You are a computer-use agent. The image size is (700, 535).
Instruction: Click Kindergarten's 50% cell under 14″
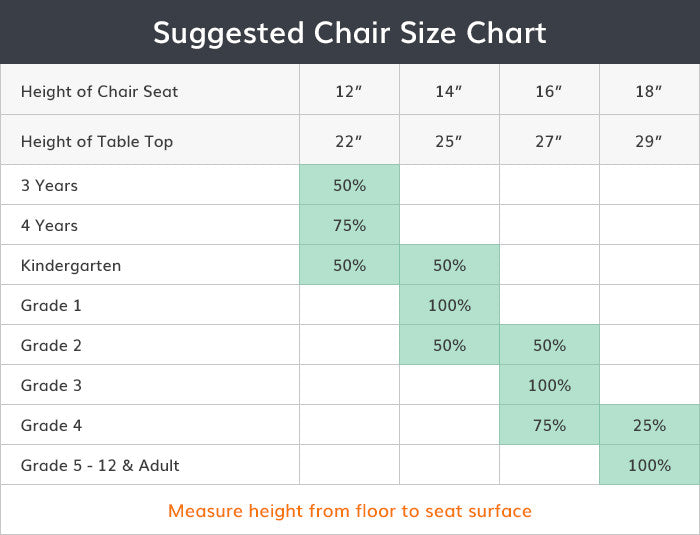coord(449,265)
